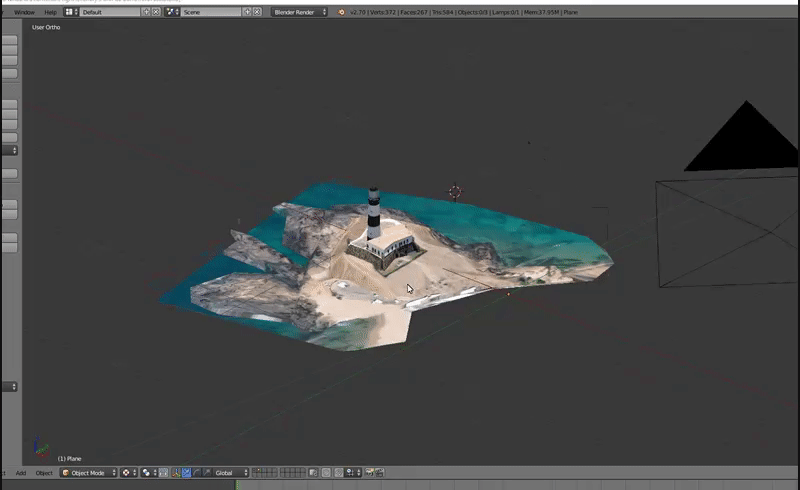Select the lighthouse tower on the model

pyautogui.click(x=374, y=214)
